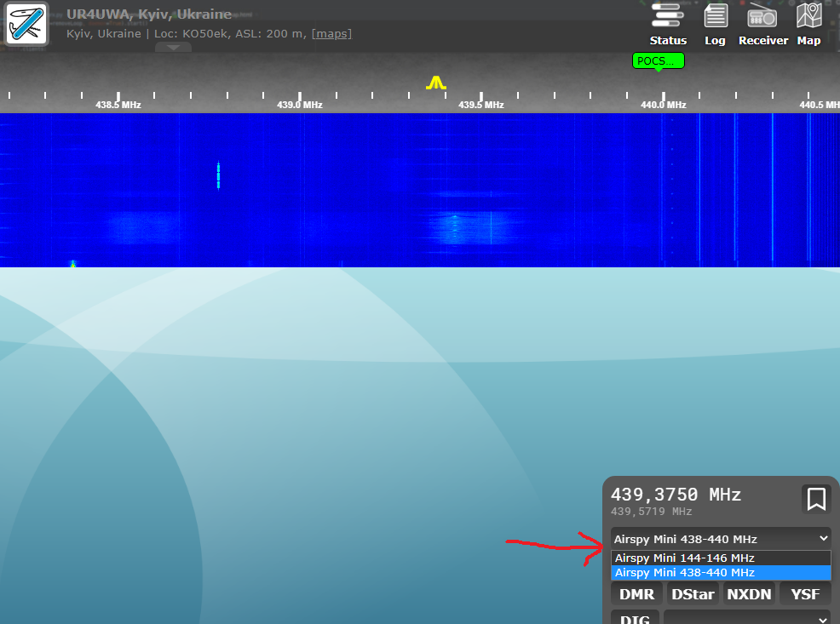Viewport: 840px width, 624px height.
Task: Activate NXDN mode
Action: (x=748, y=594)
